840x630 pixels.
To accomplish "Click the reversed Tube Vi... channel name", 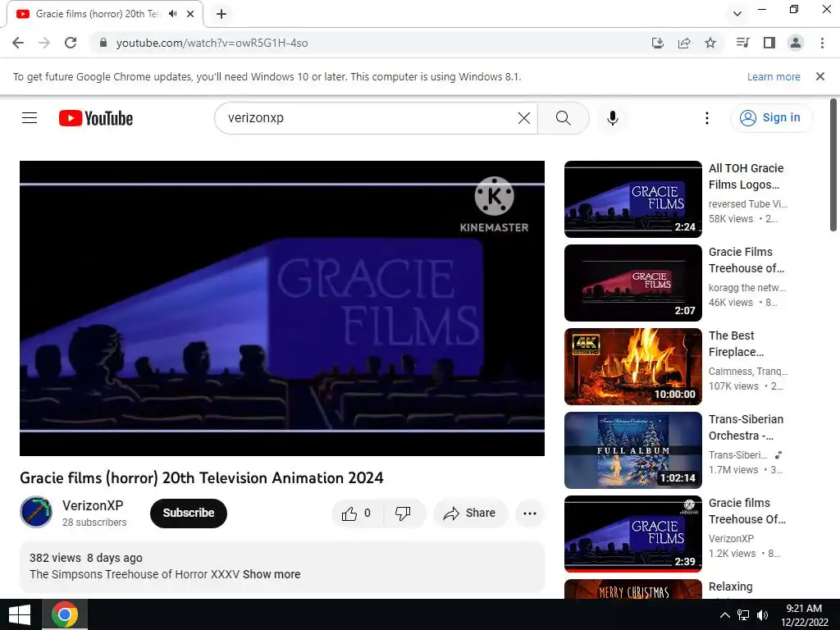I will [x=748, y=204].
